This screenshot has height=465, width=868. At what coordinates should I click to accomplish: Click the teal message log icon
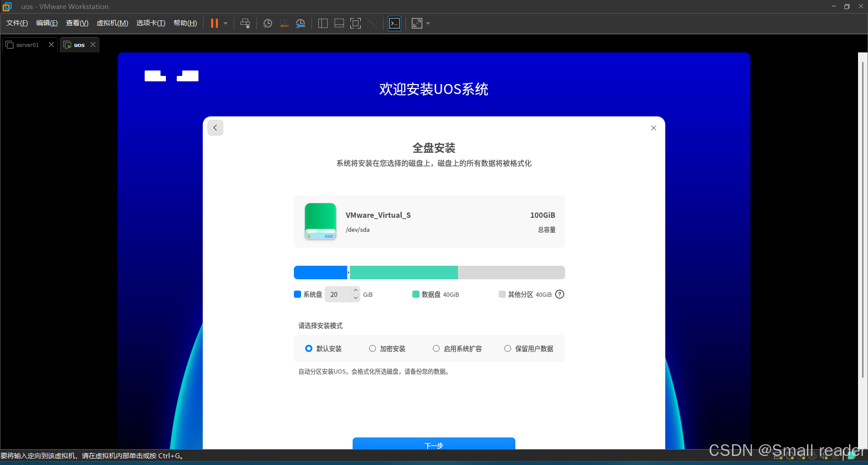[852, 456]
